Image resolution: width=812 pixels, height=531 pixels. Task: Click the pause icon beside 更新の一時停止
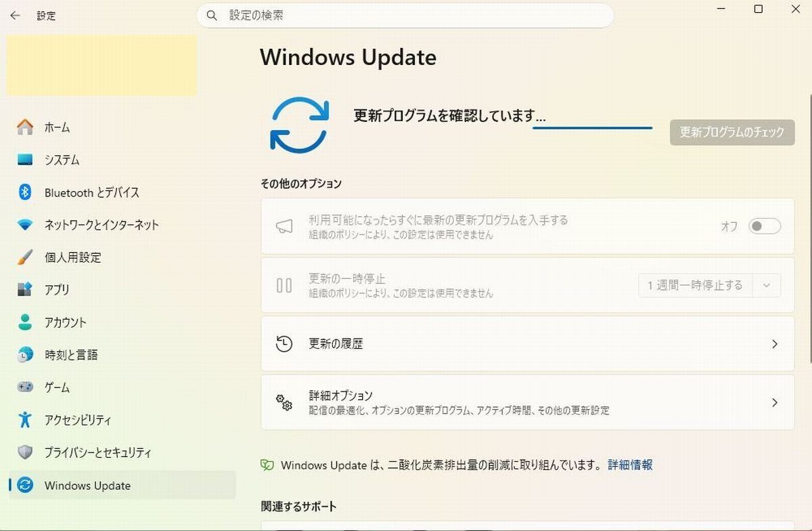pyautogui.click(x=284, y=285)
